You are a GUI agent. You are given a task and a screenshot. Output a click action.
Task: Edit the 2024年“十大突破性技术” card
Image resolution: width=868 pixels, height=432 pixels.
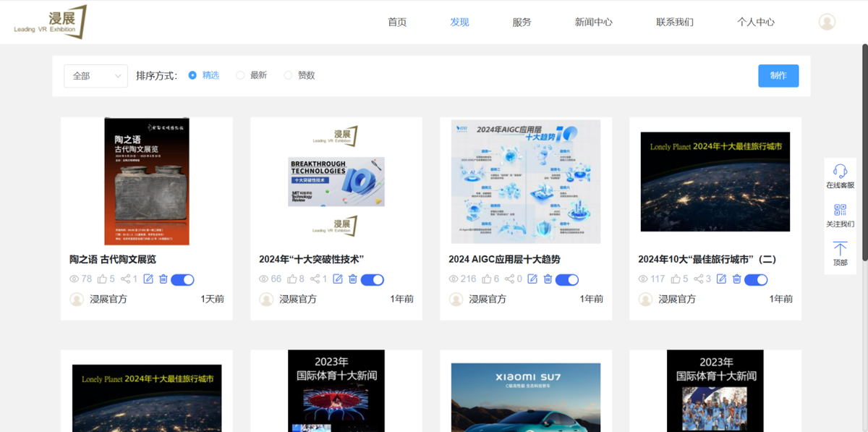coord(338,279)
